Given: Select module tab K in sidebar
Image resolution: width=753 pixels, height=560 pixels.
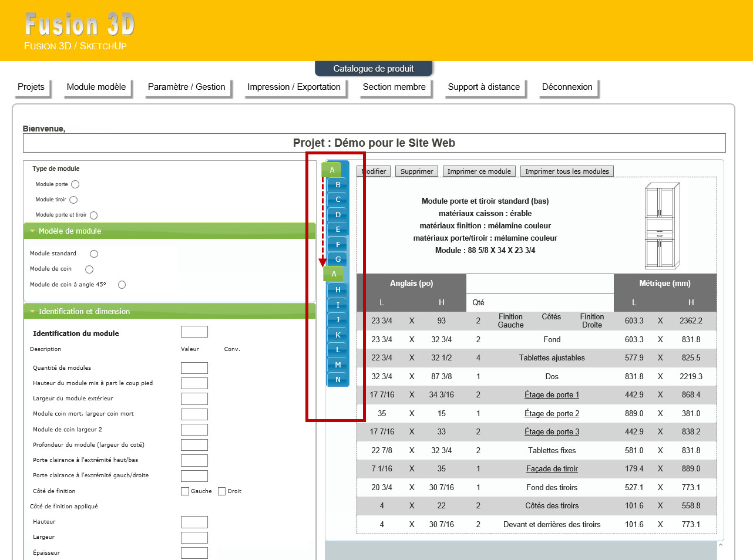Looking at the screenshot, I should click(x=338, y=335).
